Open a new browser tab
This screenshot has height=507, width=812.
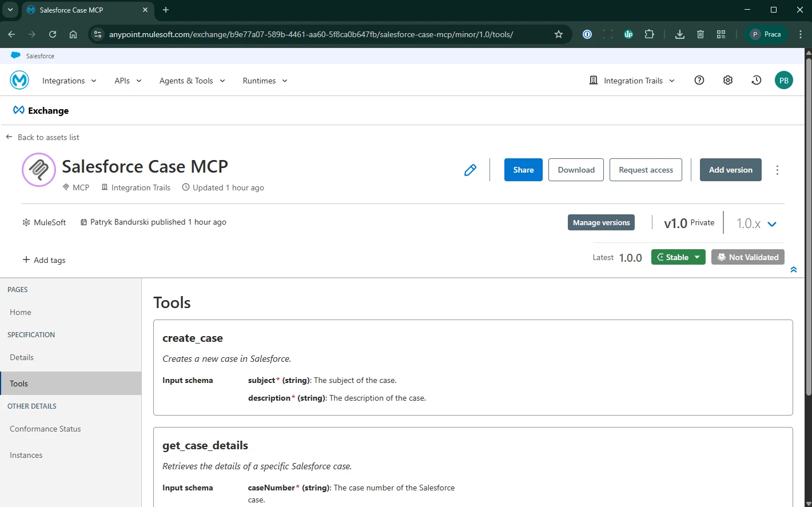pyautogui.click(x=166, y=10)
